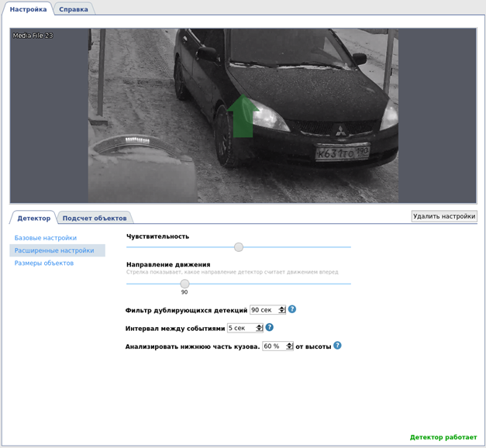Click spinner arrows of body height percent field
This screenshot has height=448, width=486.
tap(289, 346)
